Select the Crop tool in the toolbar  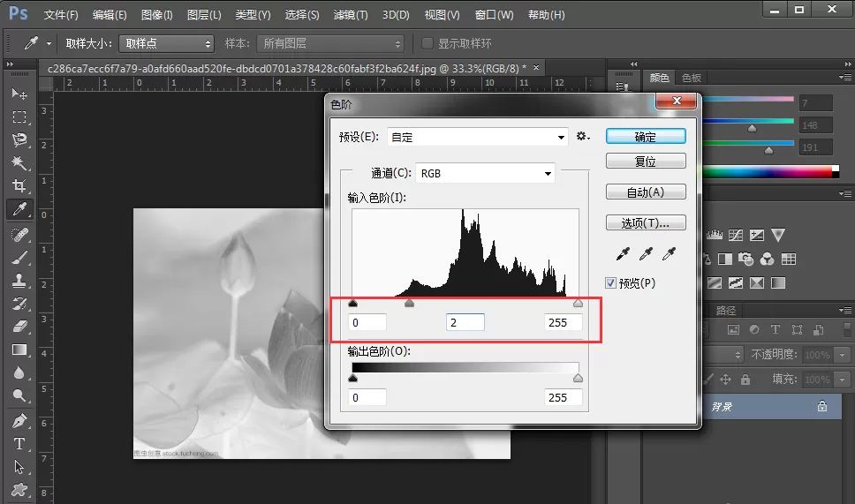(19, 185)
